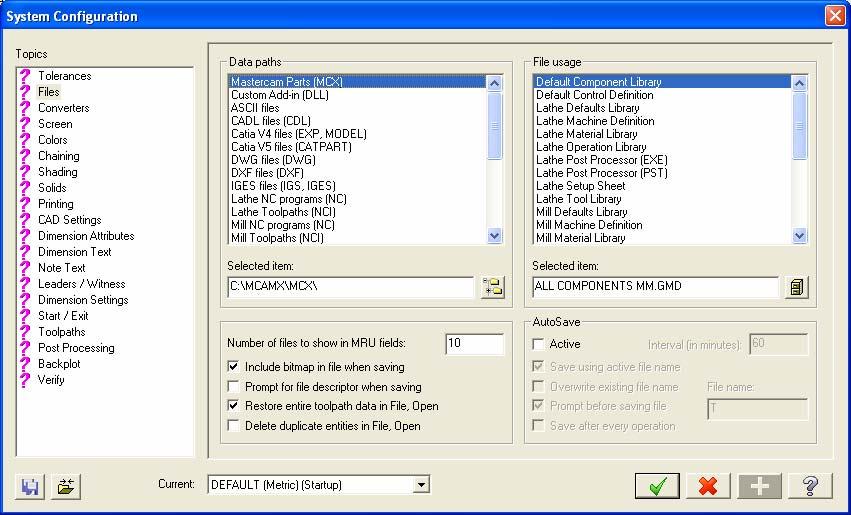This screenshot has width=851, height=515.
Task: Click the question mark icon beside Colors
Action: (x=25, y=140)
